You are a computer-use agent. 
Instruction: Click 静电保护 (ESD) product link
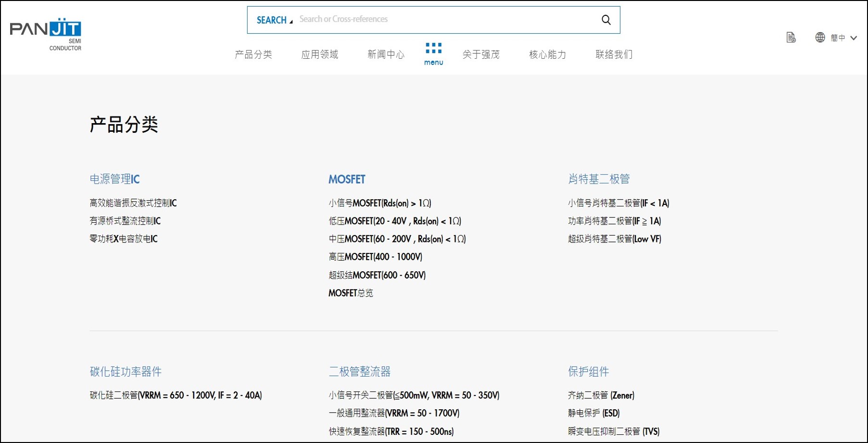coord(593,413)
